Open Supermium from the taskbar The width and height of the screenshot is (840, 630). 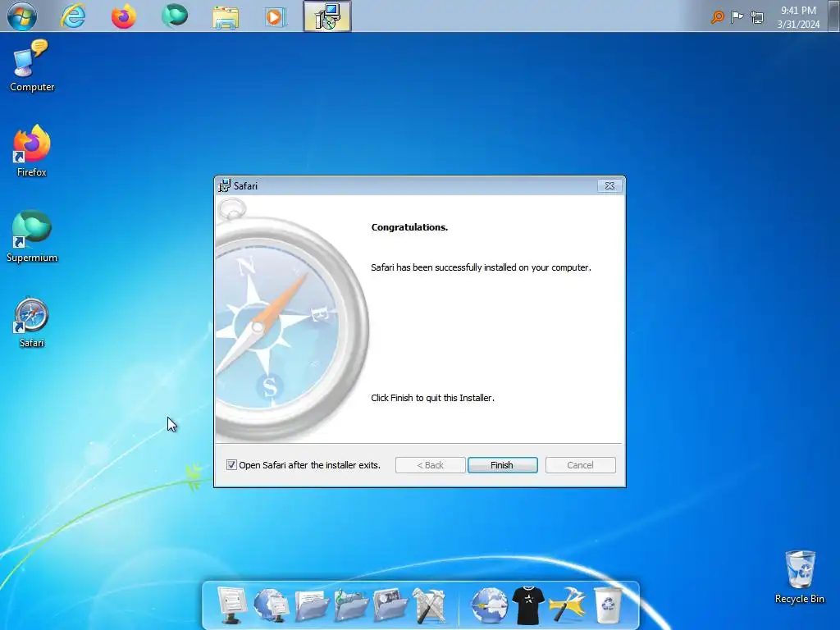(x=175, y=16)
